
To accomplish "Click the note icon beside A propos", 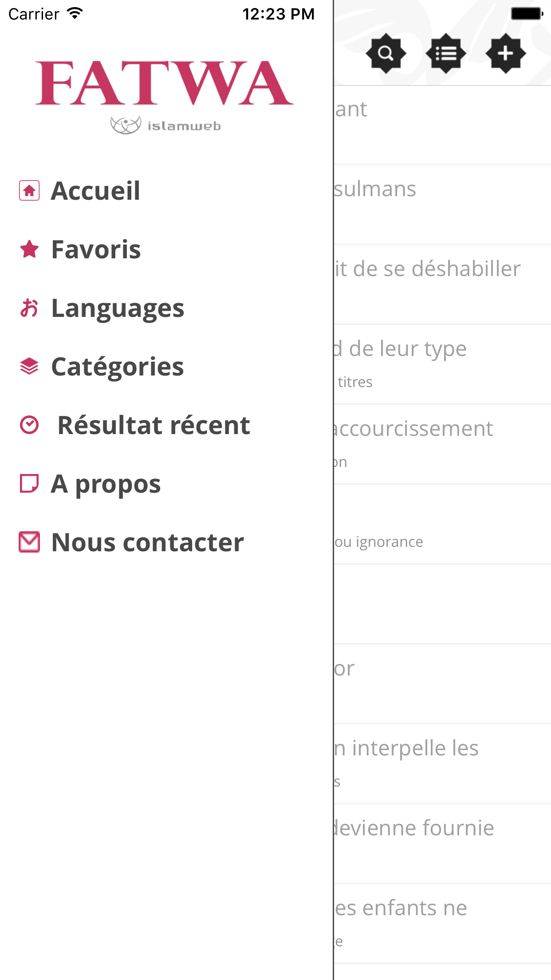I will [x=29, y=484].
